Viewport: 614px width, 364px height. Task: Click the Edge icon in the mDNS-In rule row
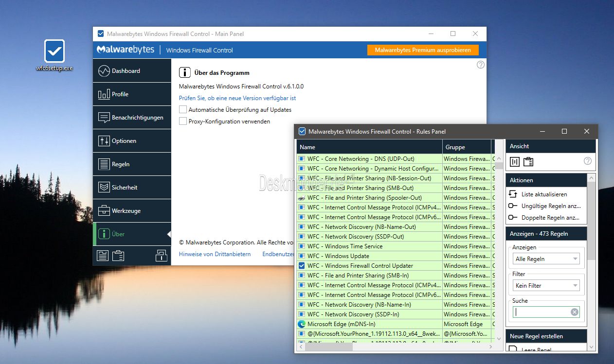[x=302, y=324]
